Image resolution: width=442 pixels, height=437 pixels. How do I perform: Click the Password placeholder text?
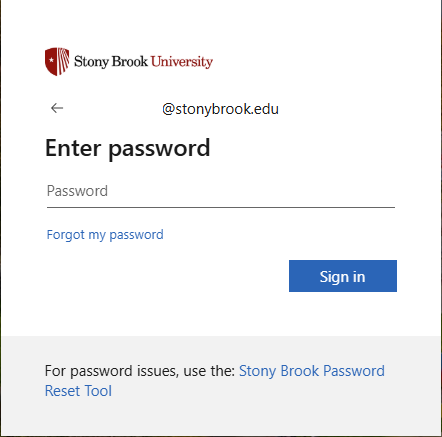pyautogui.click(x=77, y=191)
